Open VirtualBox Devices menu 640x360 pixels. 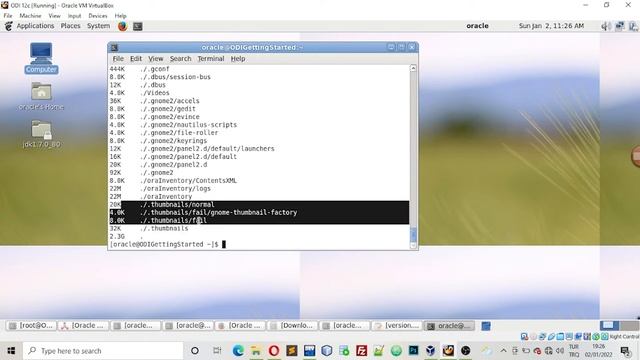(x=98, y=16)
